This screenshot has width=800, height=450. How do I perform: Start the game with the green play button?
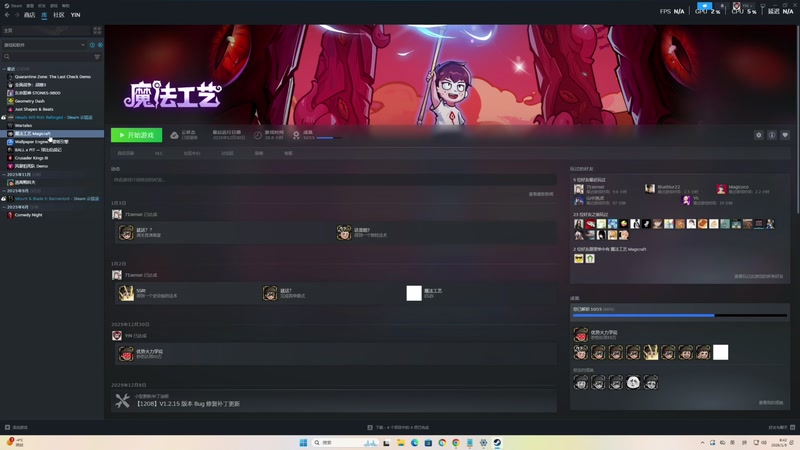tap(136, 135)
